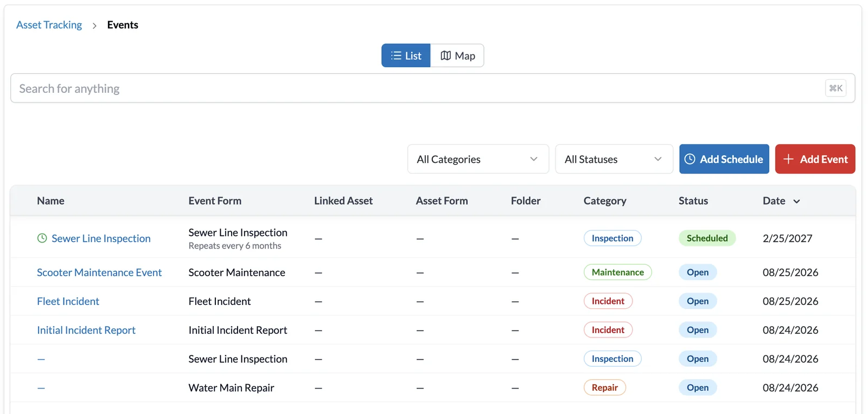
Task: Click Open status in Water Main Repair row
Action: tap(698, 387)
